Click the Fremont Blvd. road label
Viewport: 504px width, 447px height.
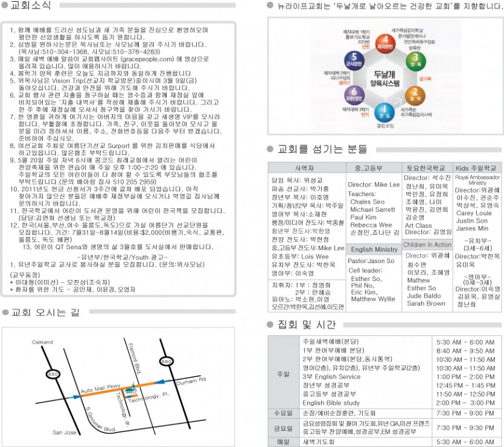tap(135, 359)
